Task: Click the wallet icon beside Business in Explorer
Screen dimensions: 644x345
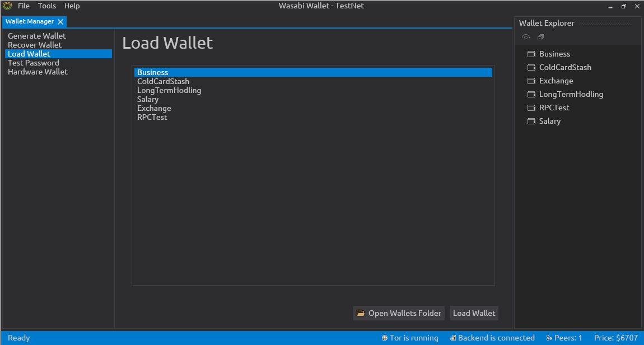Action: click(x=531, y=54)
